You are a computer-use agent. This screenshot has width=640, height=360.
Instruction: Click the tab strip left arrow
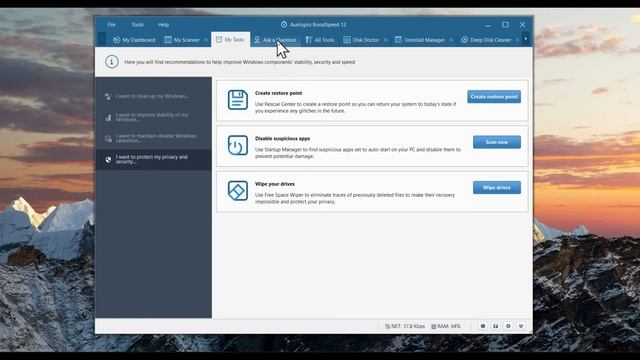coord(102,39)
